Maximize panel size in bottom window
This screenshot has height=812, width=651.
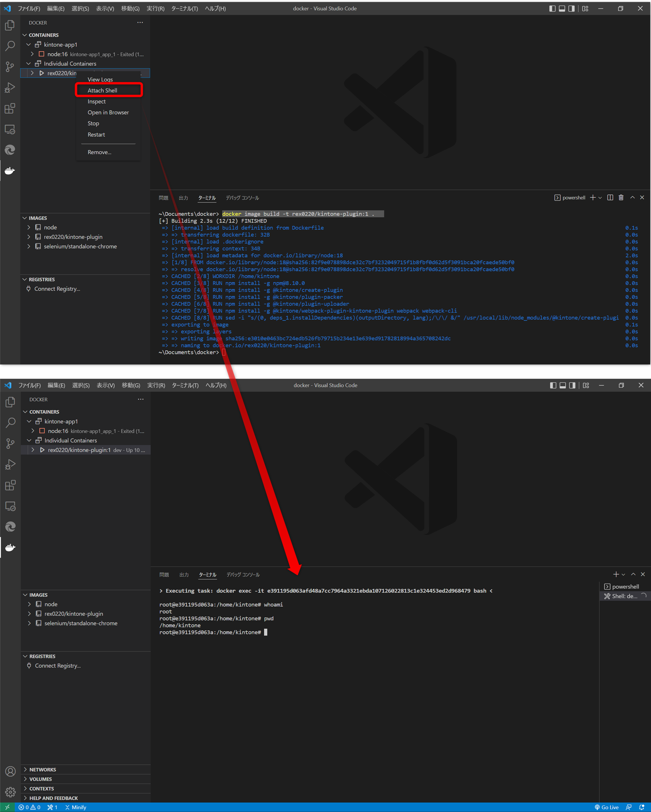pos(633,574)
